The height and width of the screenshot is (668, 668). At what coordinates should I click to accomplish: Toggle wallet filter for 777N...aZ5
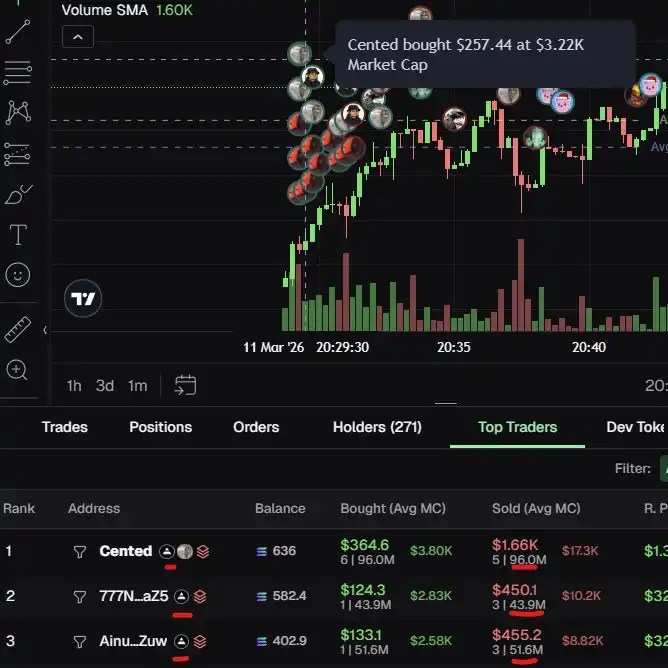tap(80, 596)
